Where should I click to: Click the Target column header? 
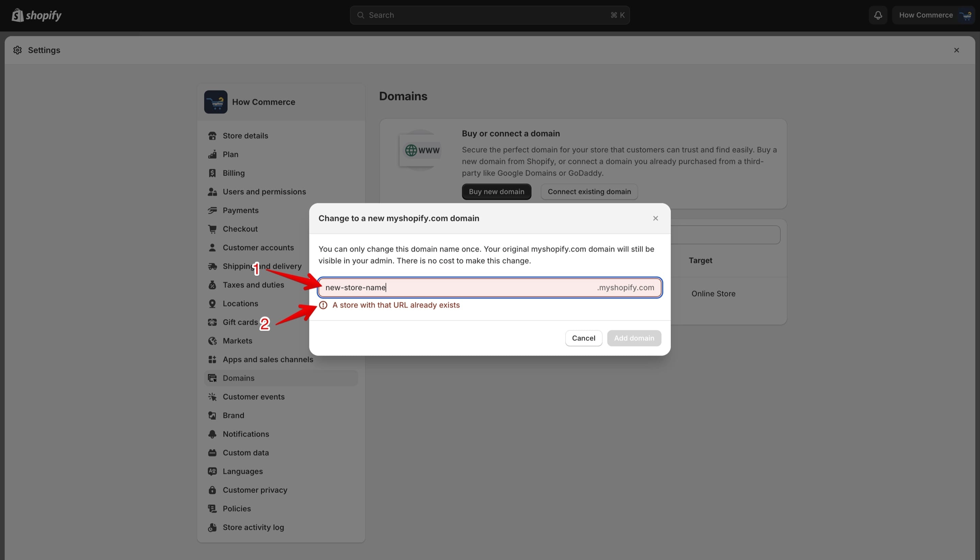tap(700, 260)
